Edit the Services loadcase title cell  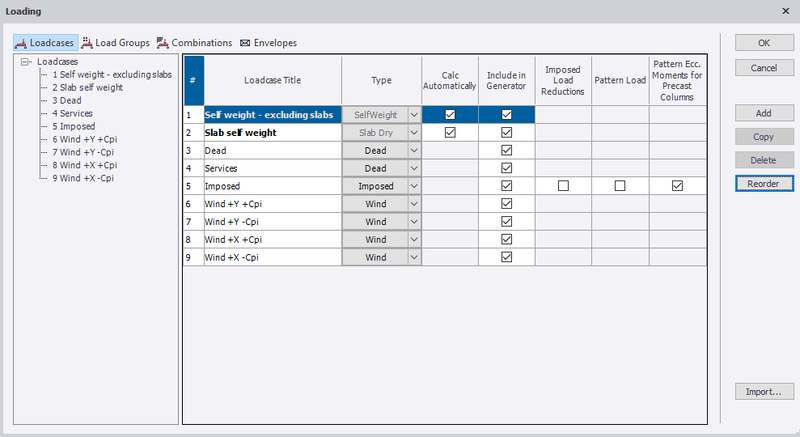[x=272, y=168]
